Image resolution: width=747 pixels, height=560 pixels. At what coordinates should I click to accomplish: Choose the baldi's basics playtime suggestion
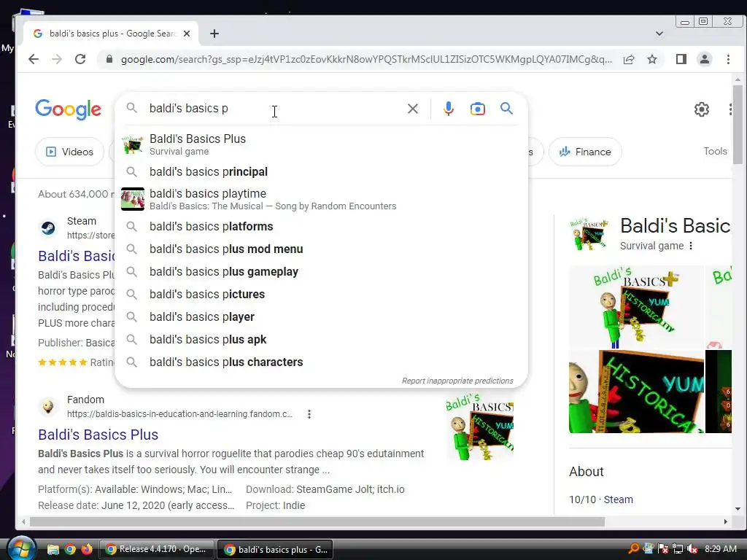321,199
